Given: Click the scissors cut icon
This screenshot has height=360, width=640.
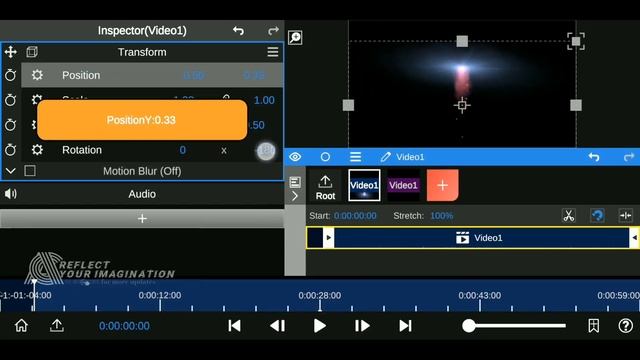Looking at the screenshot, I should coord(569,216).
